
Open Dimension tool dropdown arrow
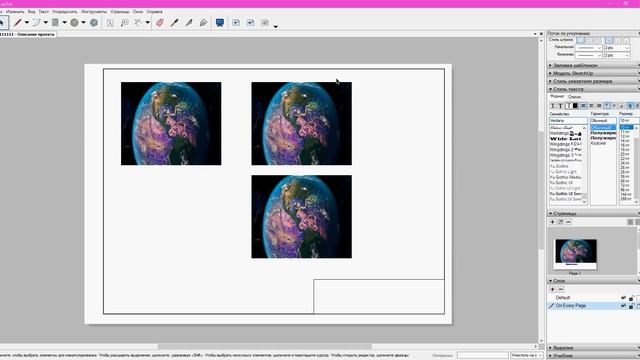[147, 22]
